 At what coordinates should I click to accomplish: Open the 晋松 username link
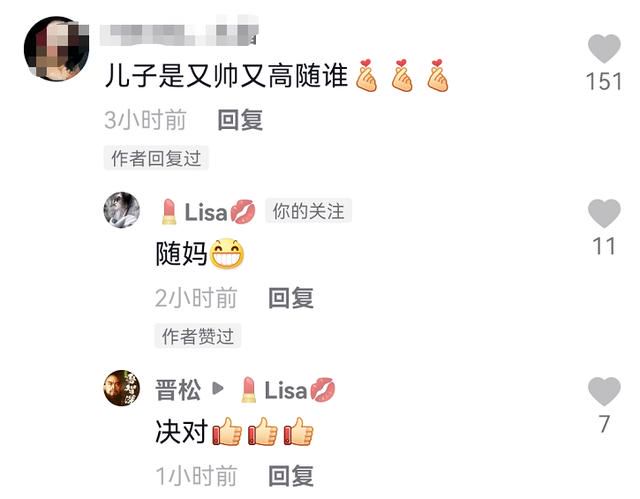(178, 390)
